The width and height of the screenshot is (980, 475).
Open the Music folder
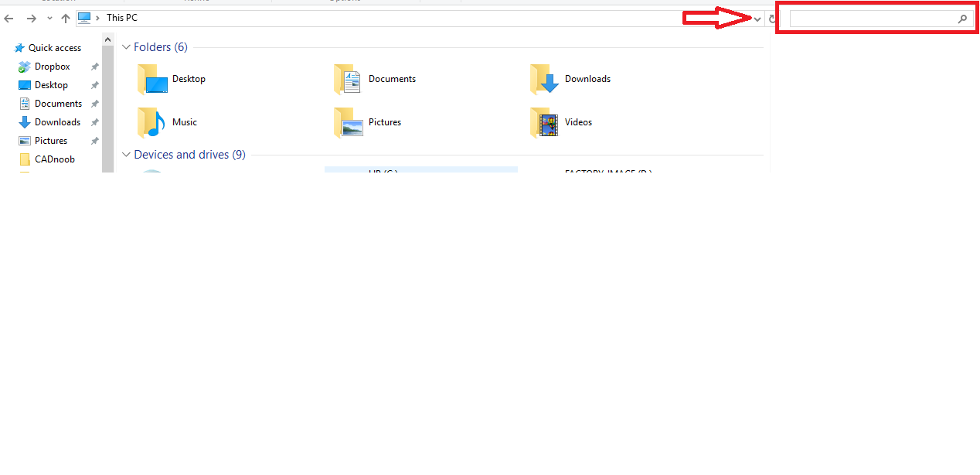pyautogui.click(x=153, y=121)
